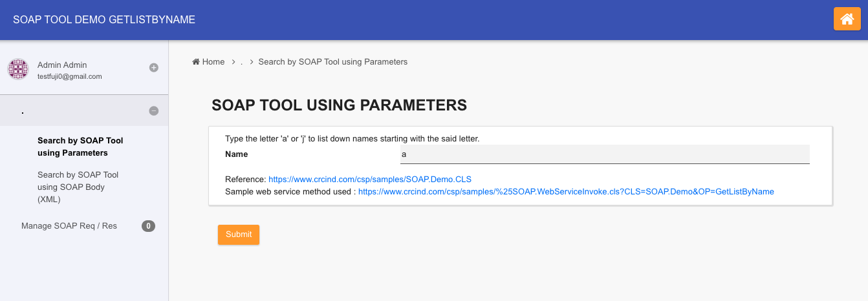Click the testfuji0@gmail.com email text
The width and height of the screenshot is (868, 301).
coord(70,76)
